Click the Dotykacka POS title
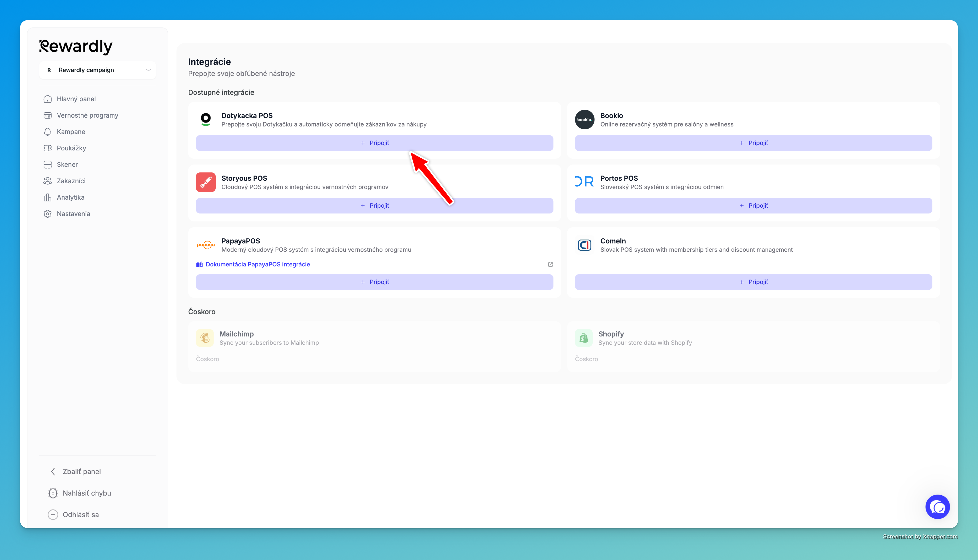Image resolution: width=978 pixels, height=560 pixels. point(247,115)
